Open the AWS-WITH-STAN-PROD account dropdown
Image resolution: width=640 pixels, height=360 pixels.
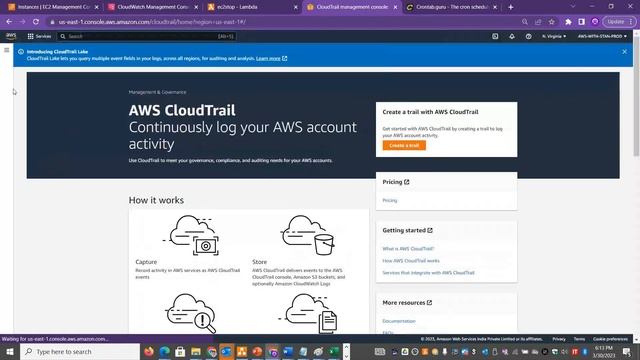(602, 36)
